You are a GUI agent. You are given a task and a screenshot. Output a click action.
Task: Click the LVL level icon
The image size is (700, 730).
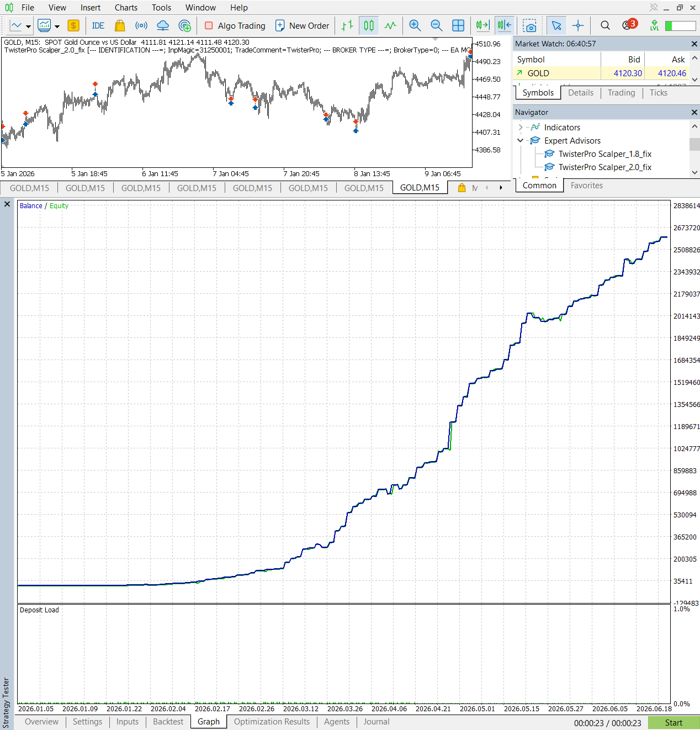point(654,25)
